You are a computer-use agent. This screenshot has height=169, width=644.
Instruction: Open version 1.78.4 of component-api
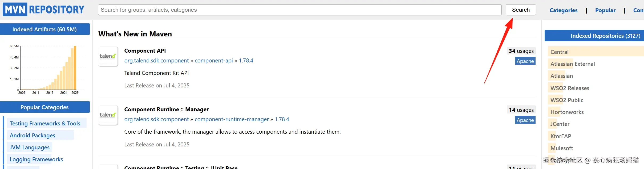[246, 61]
